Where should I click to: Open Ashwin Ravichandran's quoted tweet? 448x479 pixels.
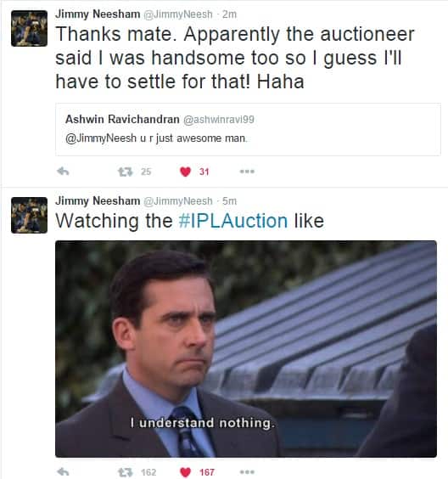point(248,130)
